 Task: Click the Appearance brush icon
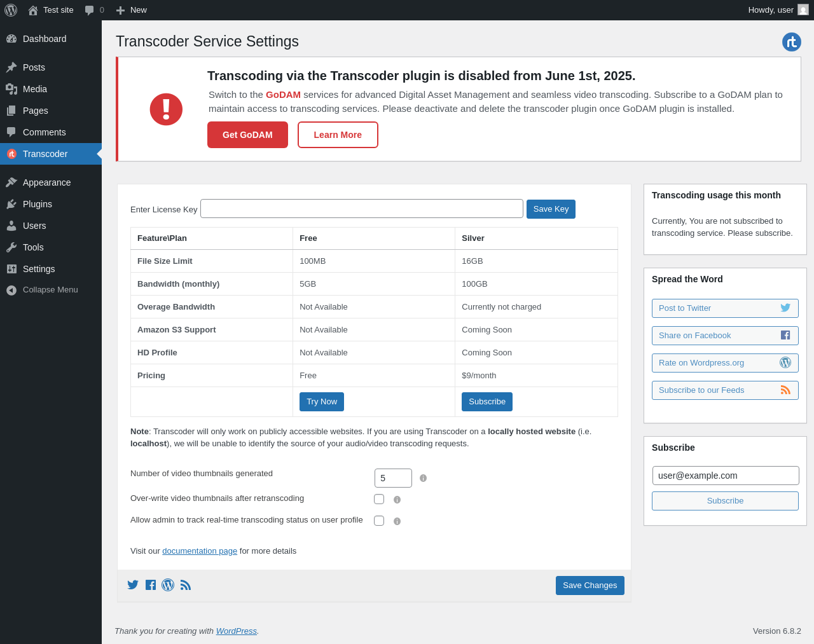11,182
